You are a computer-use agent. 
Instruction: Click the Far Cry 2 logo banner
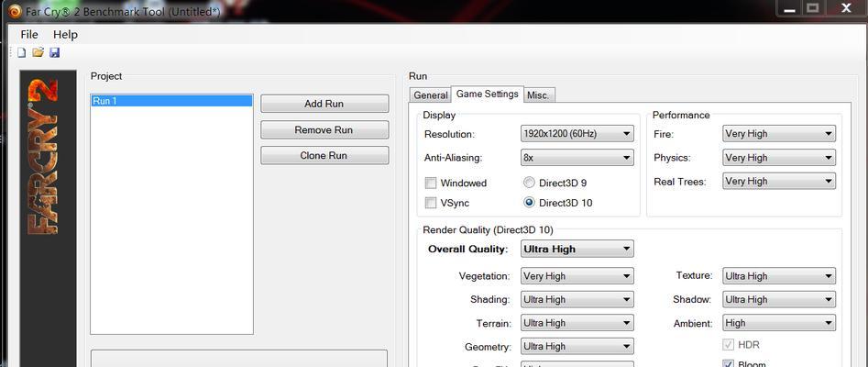[x=49, y=218]
